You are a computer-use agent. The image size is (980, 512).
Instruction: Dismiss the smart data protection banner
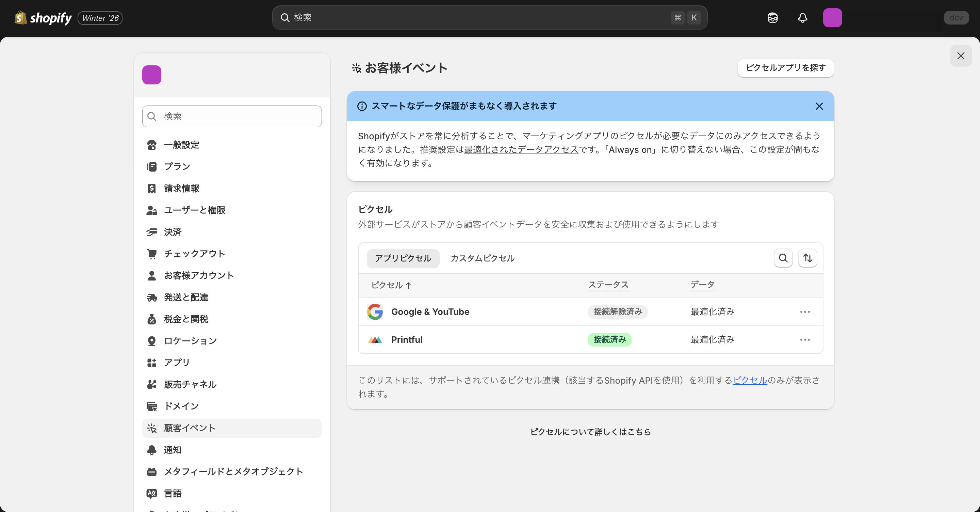[x=819, y=106]
